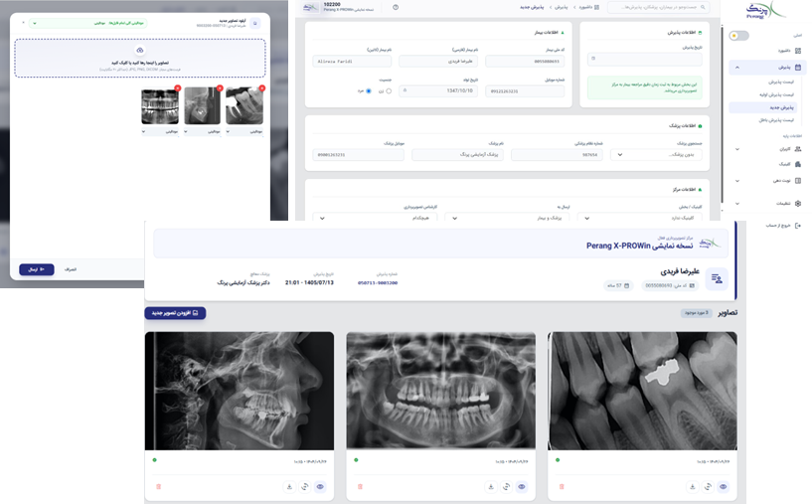The height and width of the screenshot is (504, 812).
Task: Download the panoramic X-ray image
Action: click(x=491, y=486)
